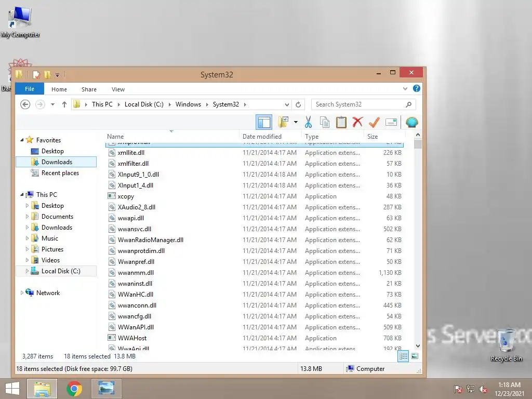
Task: Expand the Network tree node
Action: (x=22, y=293)
